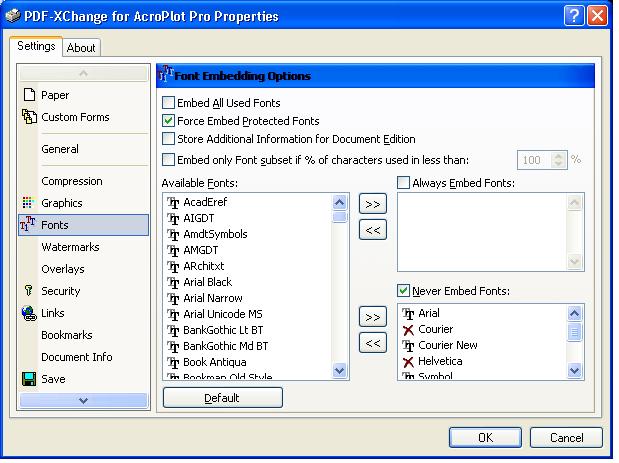Uncheck Force Embed Protected Fonts
619x463 pixels.
(169, 121)
